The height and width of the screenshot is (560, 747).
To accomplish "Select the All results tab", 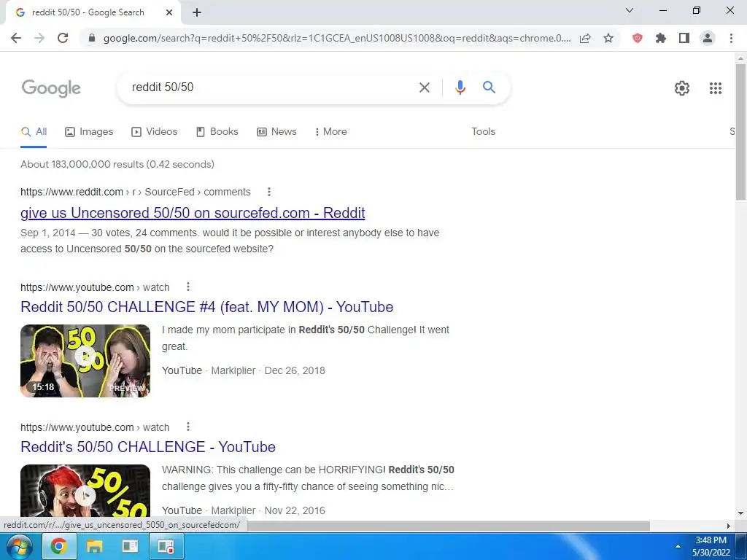I will (34, 132).
